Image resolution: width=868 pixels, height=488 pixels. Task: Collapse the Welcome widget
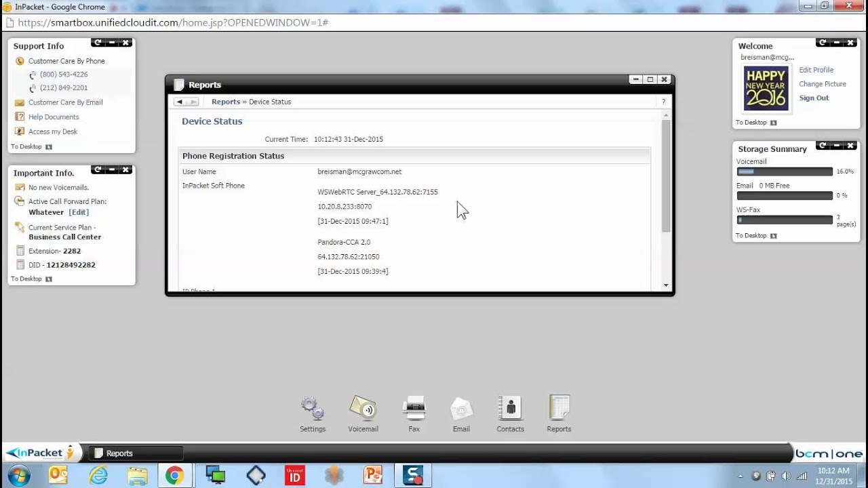pyautogui.click(x=837, y=43)
